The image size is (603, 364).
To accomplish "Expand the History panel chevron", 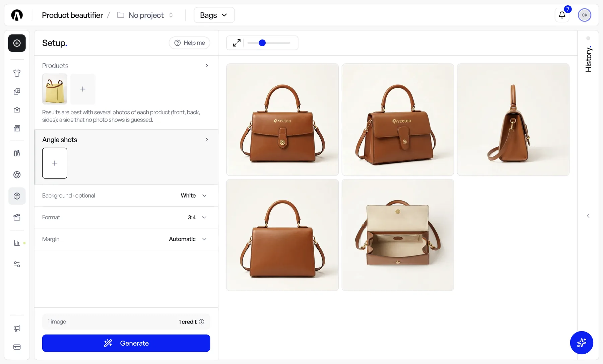I will 588,216.
